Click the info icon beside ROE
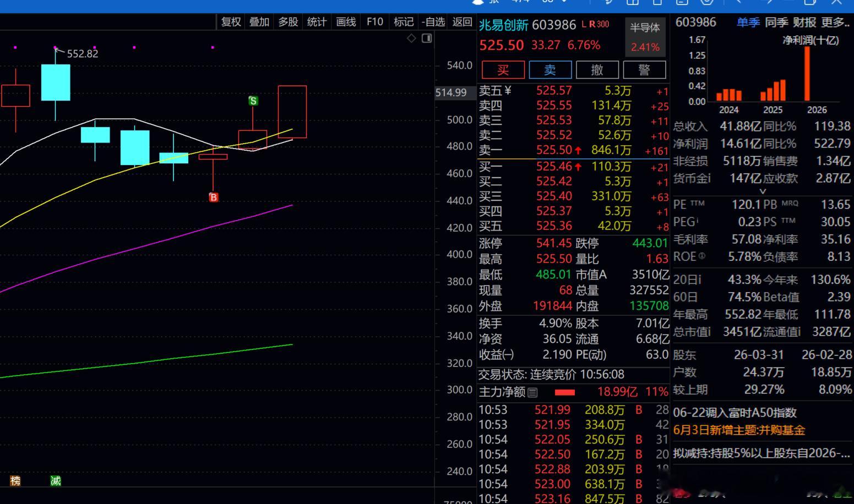 coord(701,256)
